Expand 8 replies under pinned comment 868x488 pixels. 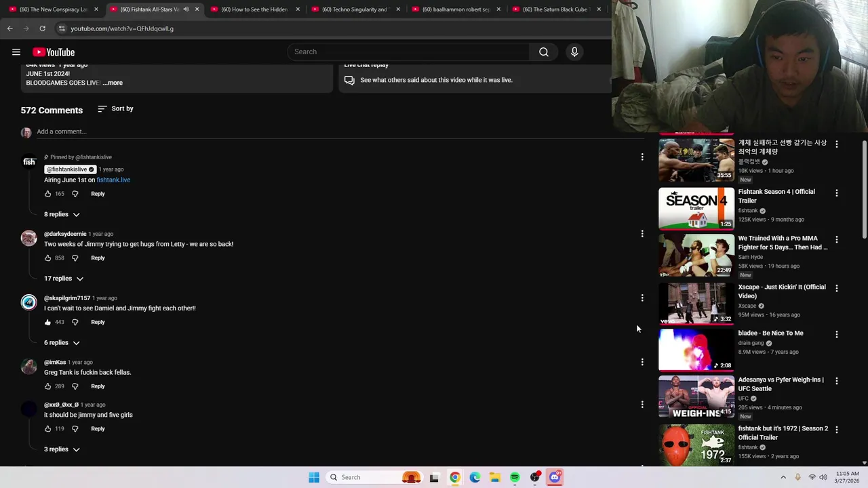coord(62,214)
